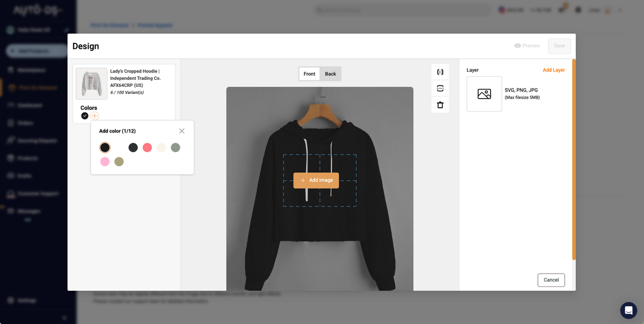The image size is (644, 324).
Task: Select the pink color swatch
Action: (x=105, y=161)
